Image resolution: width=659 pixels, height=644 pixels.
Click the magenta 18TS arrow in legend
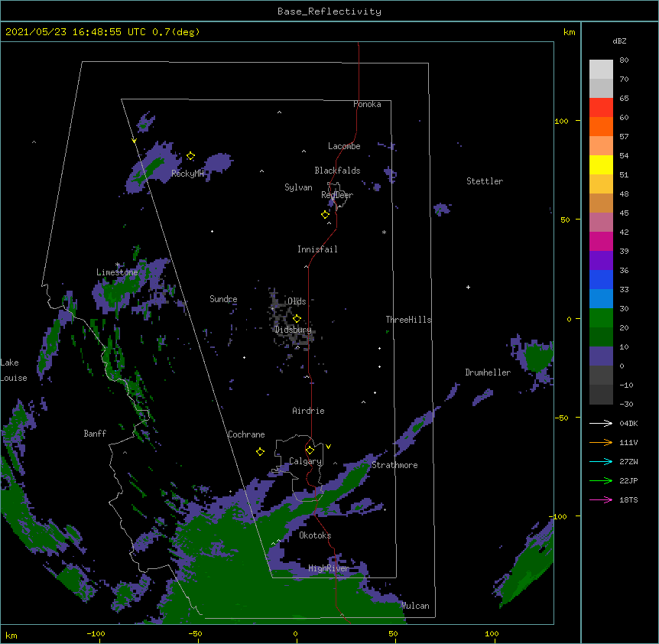[x=601, y=499]
